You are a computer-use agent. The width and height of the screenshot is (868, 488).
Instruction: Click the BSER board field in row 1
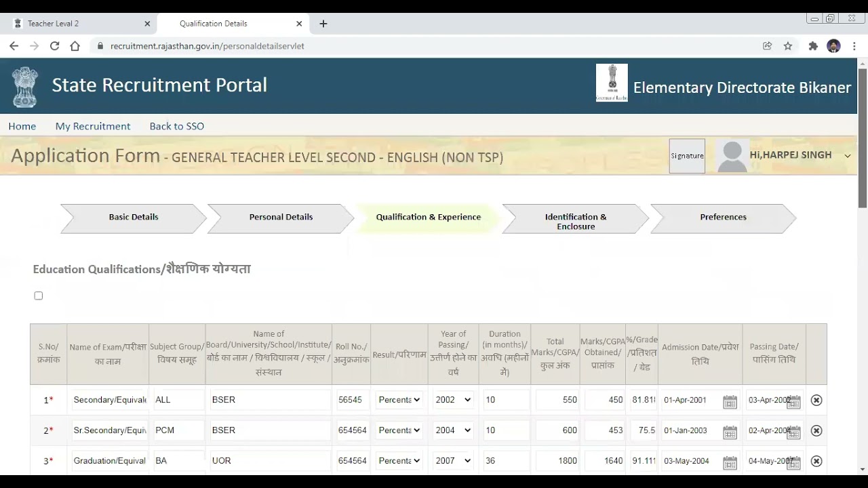(x=269, y=400)
